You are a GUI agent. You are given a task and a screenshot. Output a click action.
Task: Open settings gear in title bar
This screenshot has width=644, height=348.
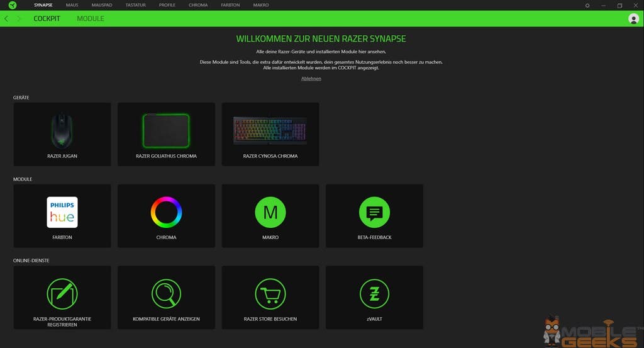tap(587, 5)
